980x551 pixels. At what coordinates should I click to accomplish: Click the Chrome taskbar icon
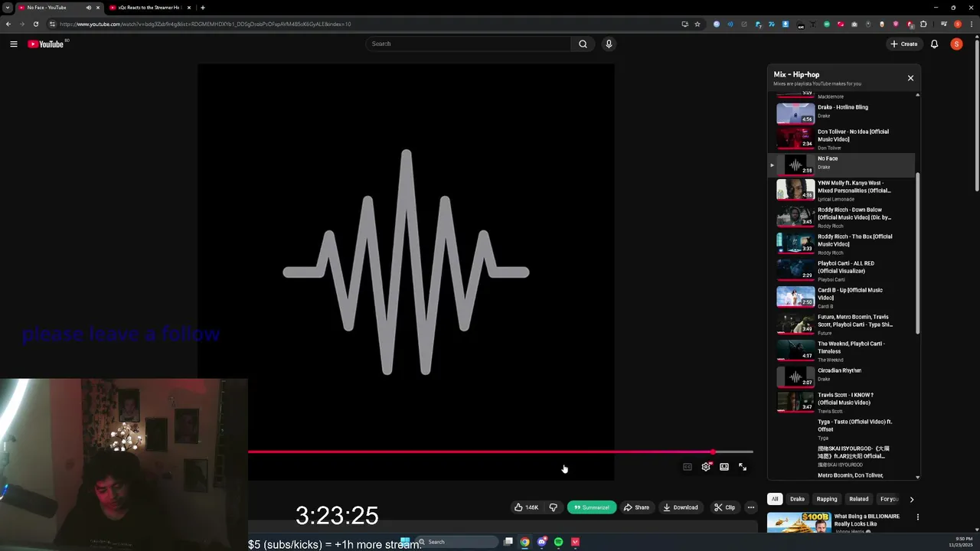coord(524,542)
